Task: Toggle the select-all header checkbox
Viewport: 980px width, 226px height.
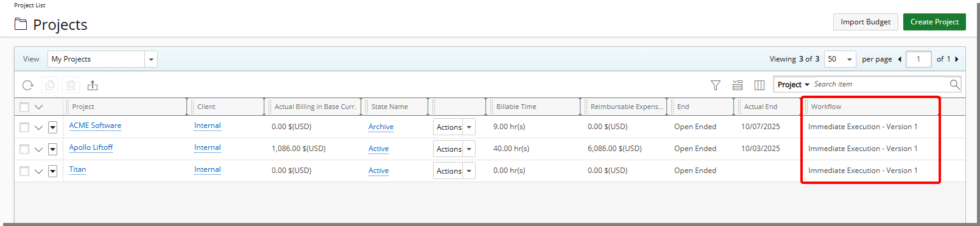Action: pos(24,107)
